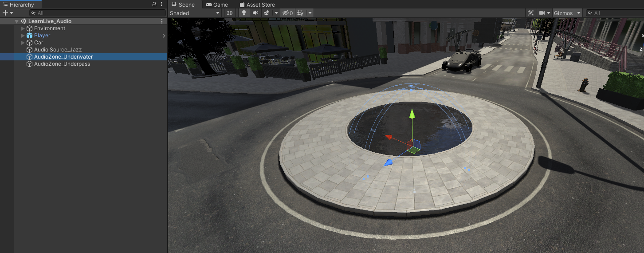This screenshot has width=644, height=253.
Task: Select Environment in the Hierarchy
Action: tap(50, 28)
